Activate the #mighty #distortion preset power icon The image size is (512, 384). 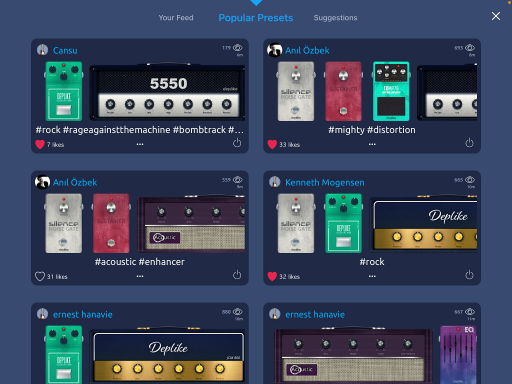tap(469, 143)
